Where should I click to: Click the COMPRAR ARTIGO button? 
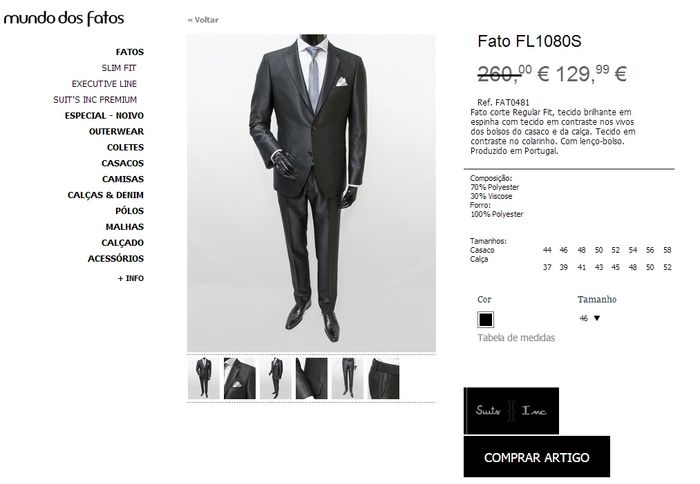tap(536, 458)
